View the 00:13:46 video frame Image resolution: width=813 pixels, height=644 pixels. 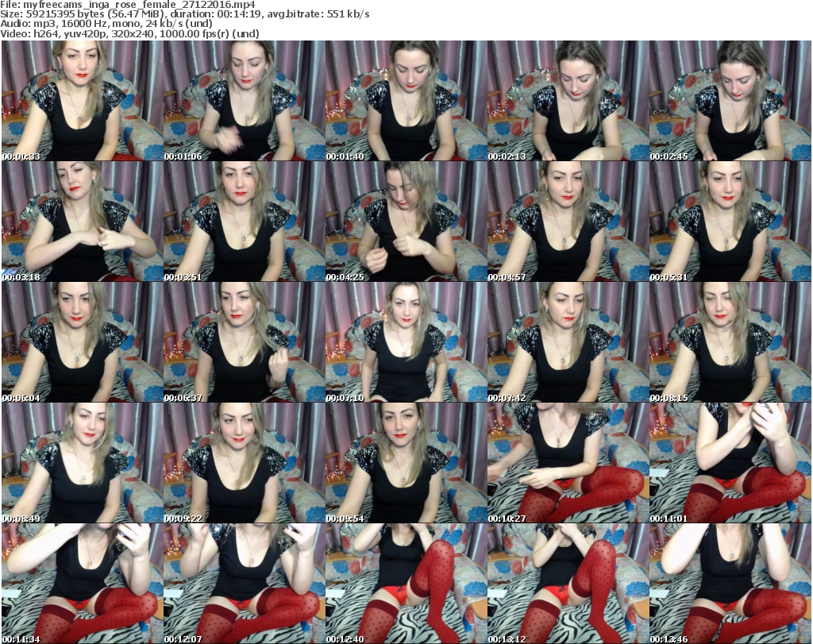point(730,584)
